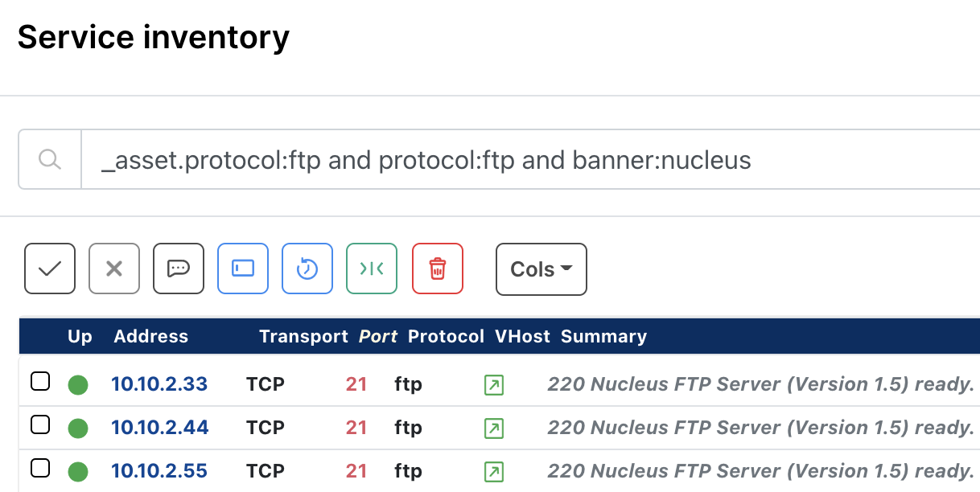Open asset details icon for 10.10.2.33
The image size is (980, 492).
493,384
